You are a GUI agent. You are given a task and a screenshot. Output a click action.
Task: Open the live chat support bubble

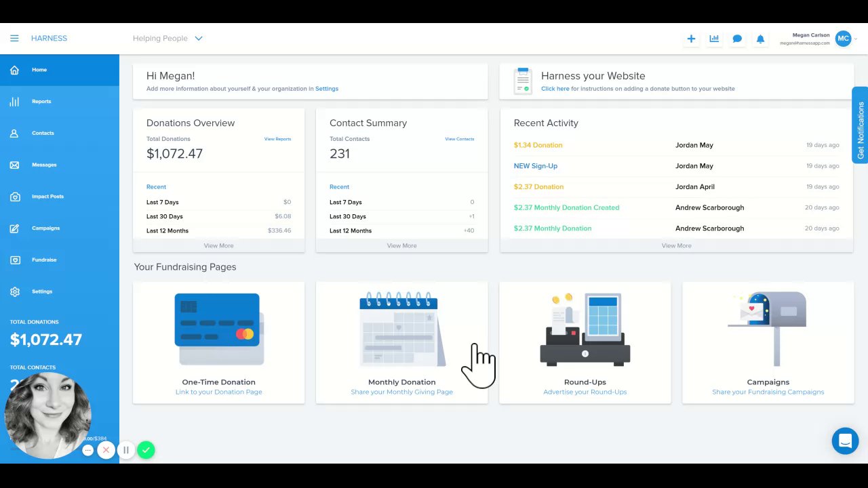[845, 441]
